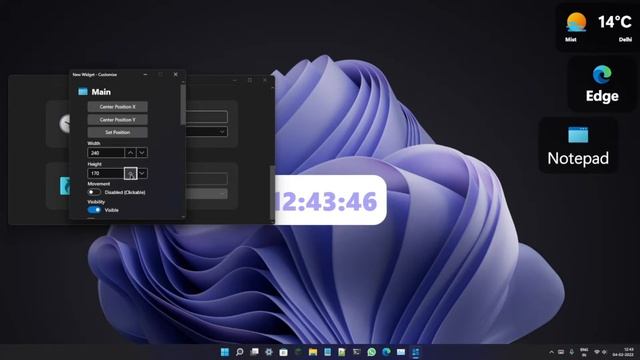Viewport: 640px width, 360px height.
Task: Click the Set Position button
Action: [x=118, y=132]
